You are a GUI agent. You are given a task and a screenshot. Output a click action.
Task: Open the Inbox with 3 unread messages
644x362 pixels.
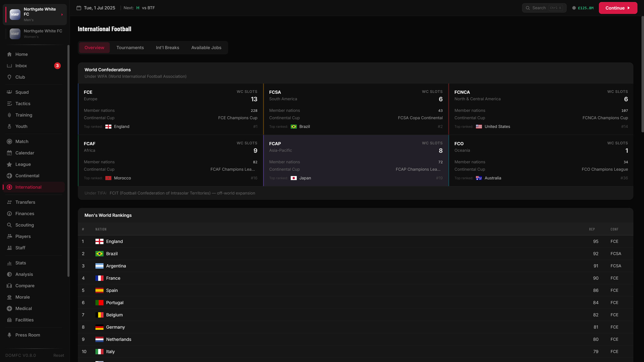click(x=21, y=66)
